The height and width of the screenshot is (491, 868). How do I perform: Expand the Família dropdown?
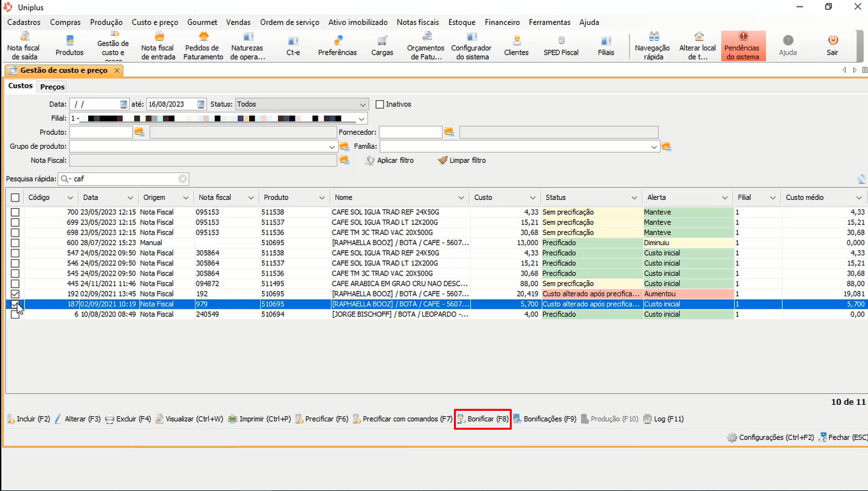point(655,147)
